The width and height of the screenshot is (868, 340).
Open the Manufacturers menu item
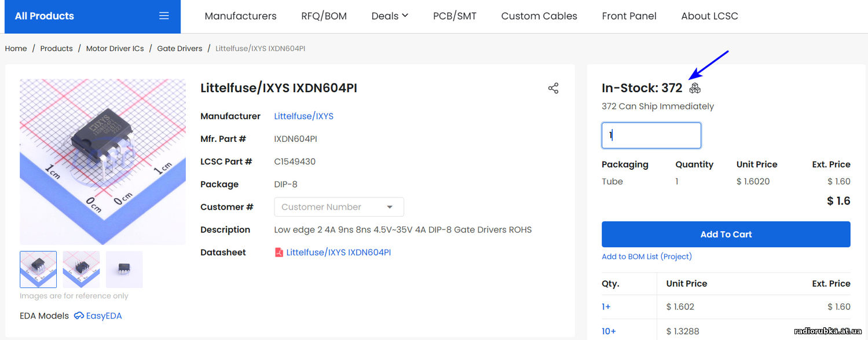click(240, 16)
